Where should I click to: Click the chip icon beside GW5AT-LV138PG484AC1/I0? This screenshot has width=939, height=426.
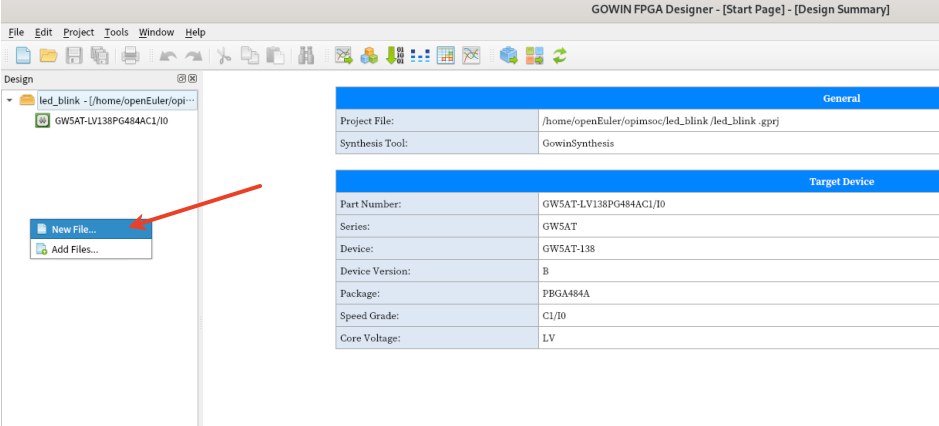pyautogui.click(x=43, y=120)
